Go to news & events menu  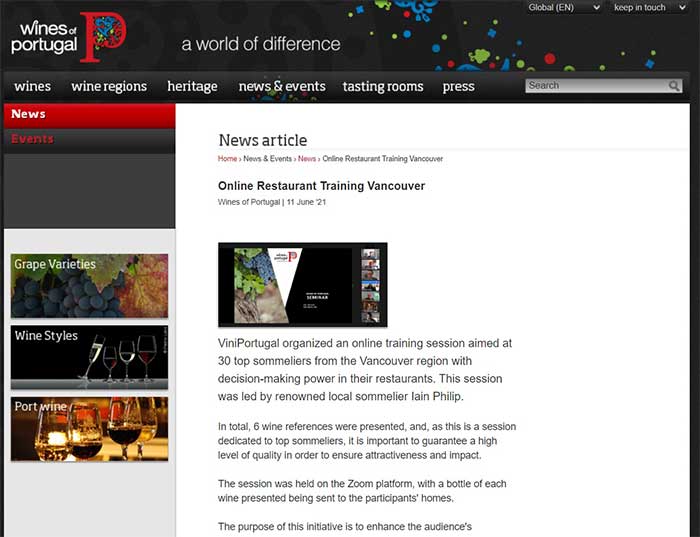coord(282,86)
